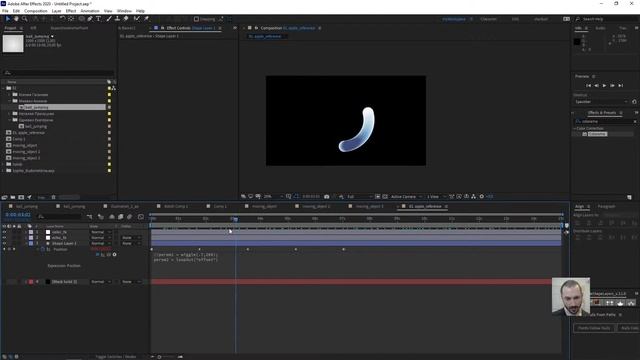Open the Composition menu
Image resolution: width=640 pixels, height=360 pixels.
[x=36, y=11]
